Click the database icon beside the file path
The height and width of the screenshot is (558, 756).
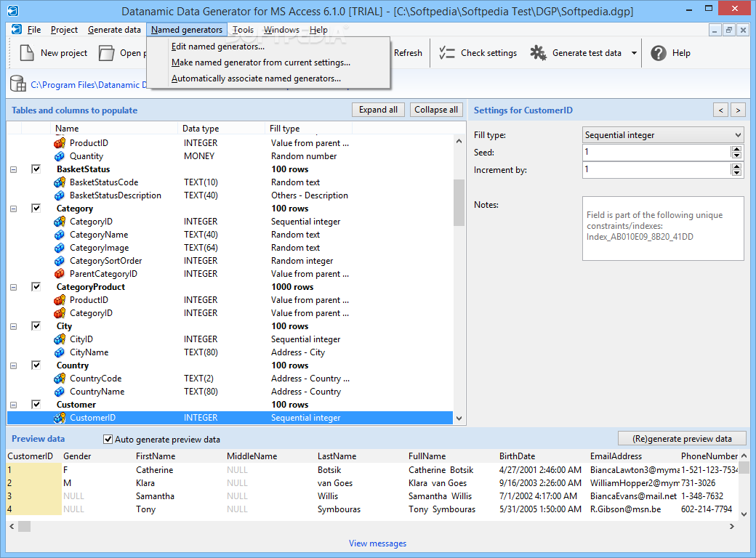18,84
